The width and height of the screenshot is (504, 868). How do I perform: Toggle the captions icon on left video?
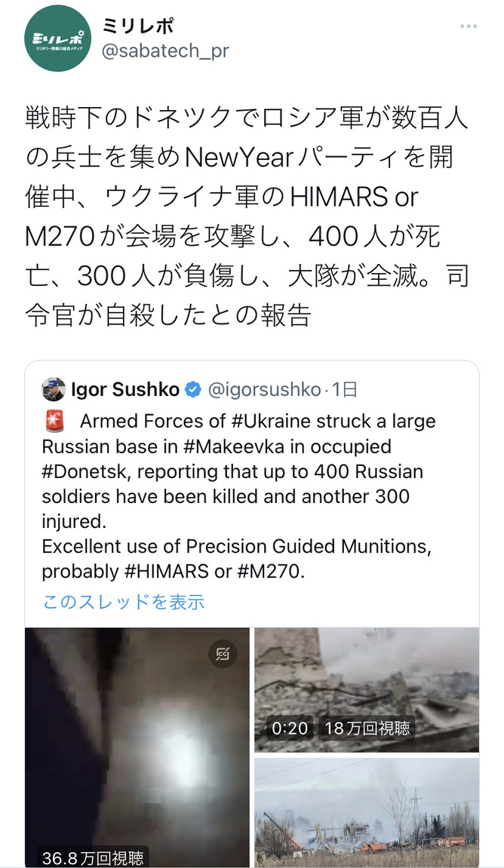point(223,654)
